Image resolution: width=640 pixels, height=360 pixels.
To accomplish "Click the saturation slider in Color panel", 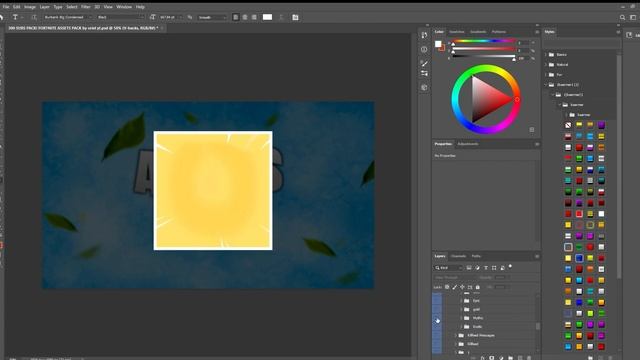I will (483, 49).
